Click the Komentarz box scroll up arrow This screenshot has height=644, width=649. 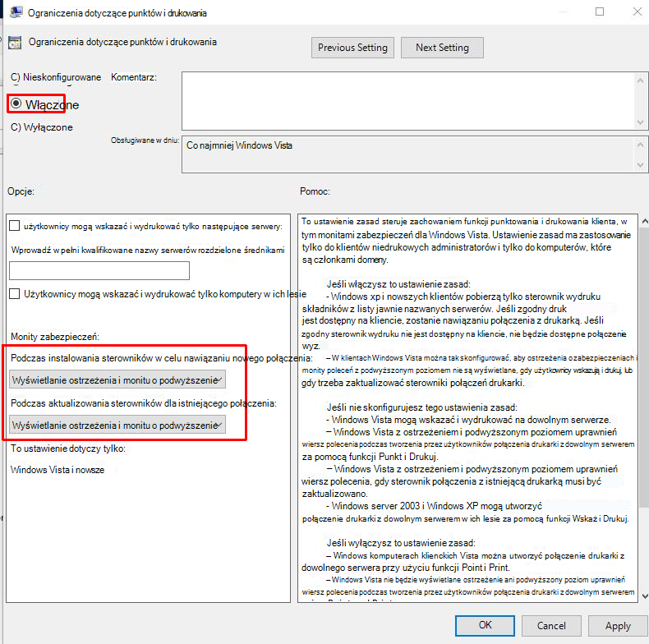tap(640, 80)
